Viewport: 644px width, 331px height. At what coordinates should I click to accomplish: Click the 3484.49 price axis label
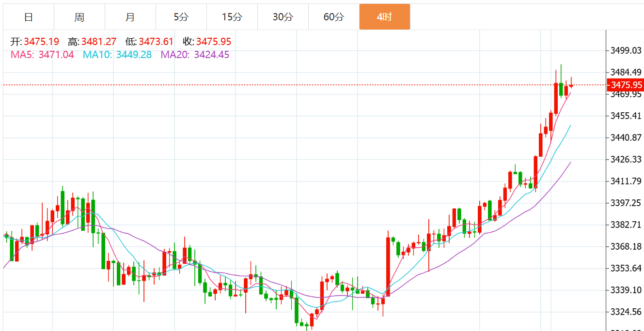pos(626,72)
